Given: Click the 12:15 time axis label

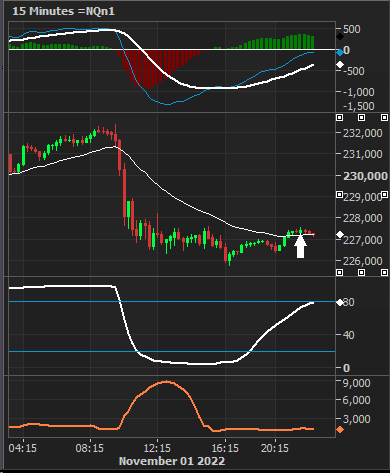Looking at the screenshot, I should [157, 448].
